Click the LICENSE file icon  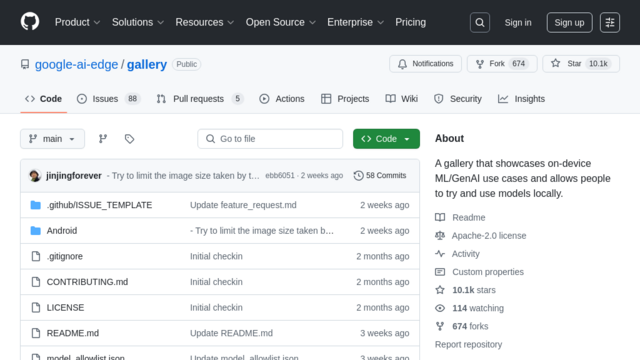36,308
